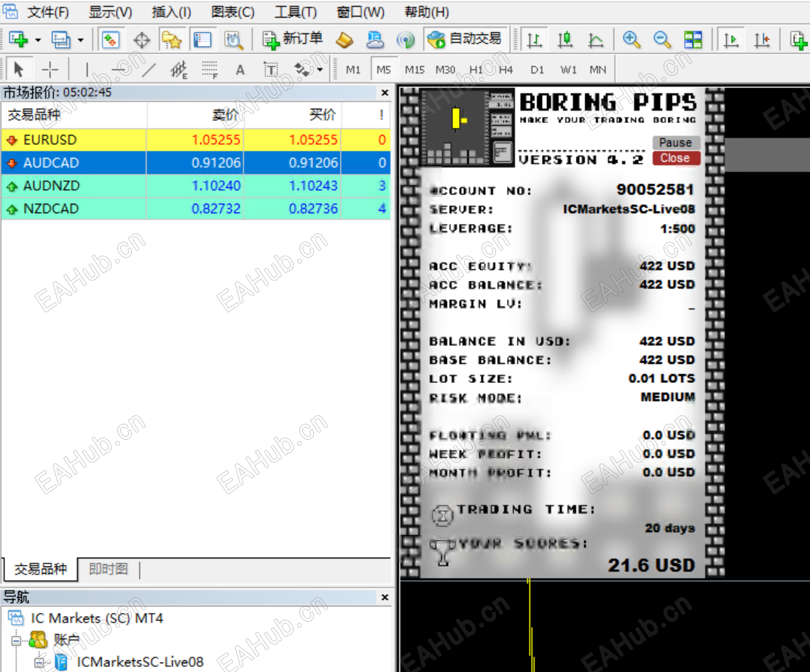Close the 导航 Navigator panel
This screenshot has width=810, height=672.
click(x=385, y=597)
